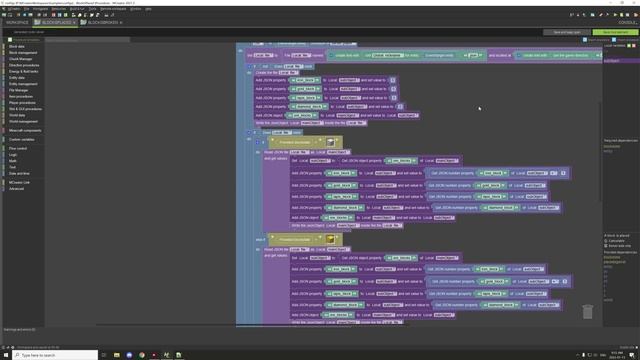Image resolution: width=640 pixels, height=360 pixels.
Task: Open the Entity management category
Action: (x=23, y=84)
